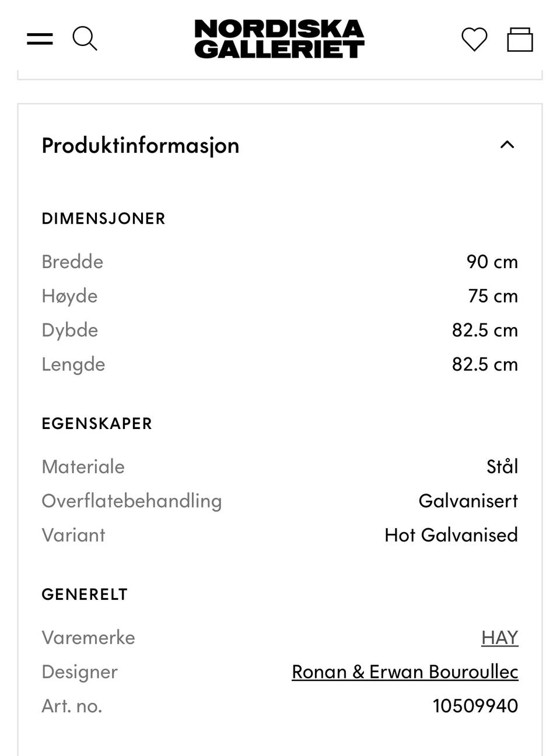Select the Hot Galvanised variant value

451,535
